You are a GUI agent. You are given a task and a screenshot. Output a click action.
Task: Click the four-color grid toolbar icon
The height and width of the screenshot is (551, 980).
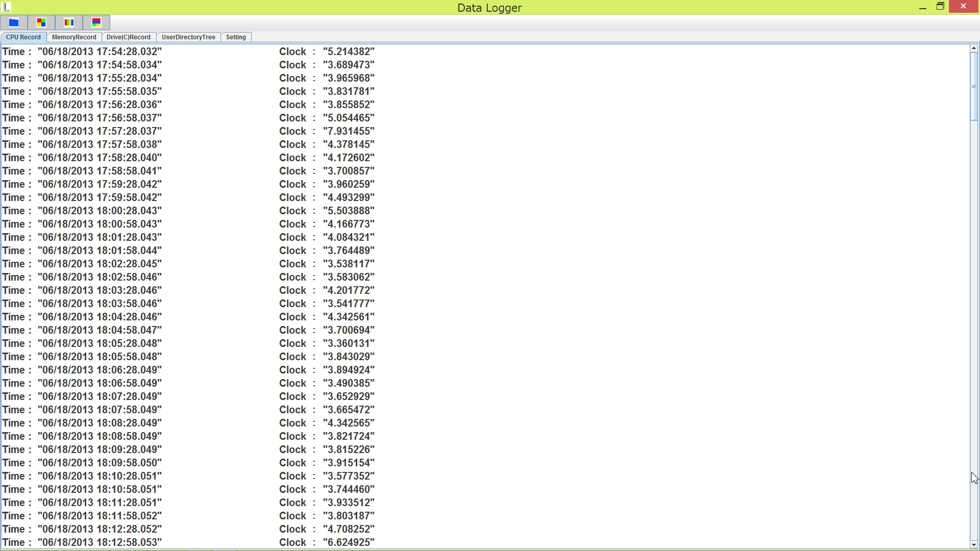coord(41,22)
